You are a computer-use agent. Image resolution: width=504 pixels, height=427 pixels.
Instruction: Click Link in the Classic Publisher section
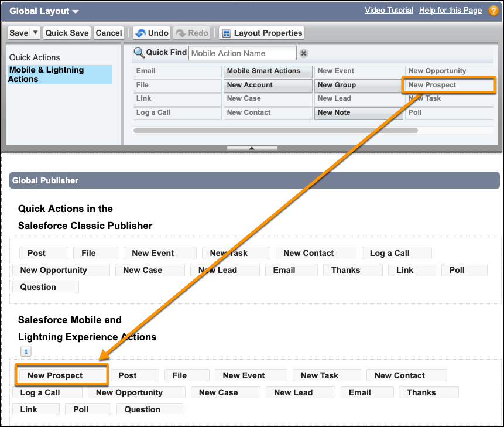click(412, 270)
